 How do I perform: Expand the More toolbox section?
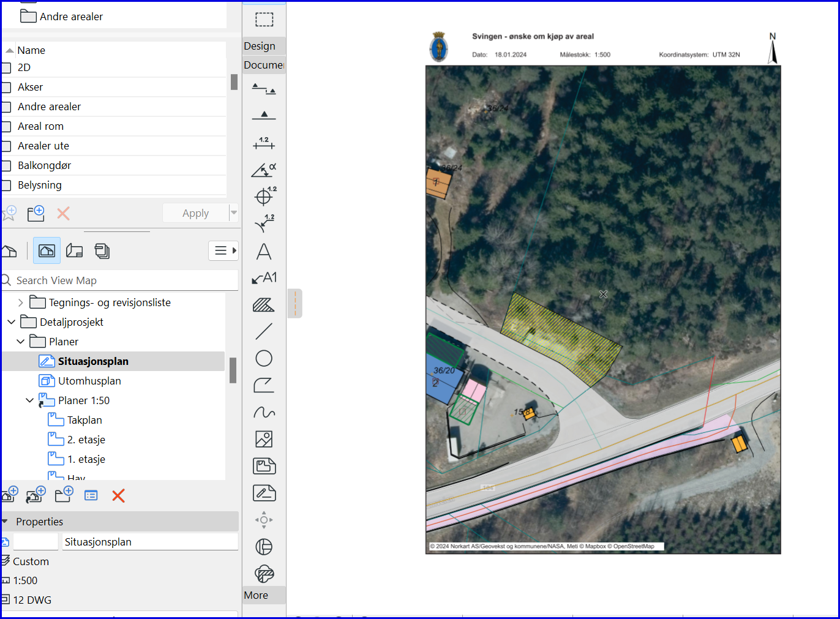point(256,595)
